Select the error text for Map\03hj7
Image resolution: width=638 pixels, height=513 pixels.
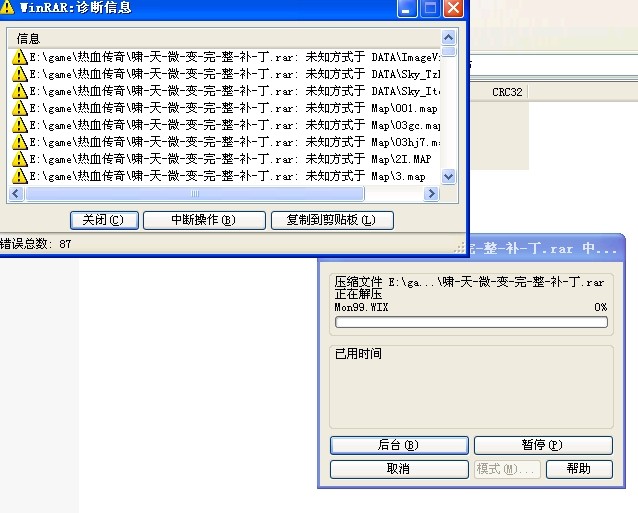235,143
